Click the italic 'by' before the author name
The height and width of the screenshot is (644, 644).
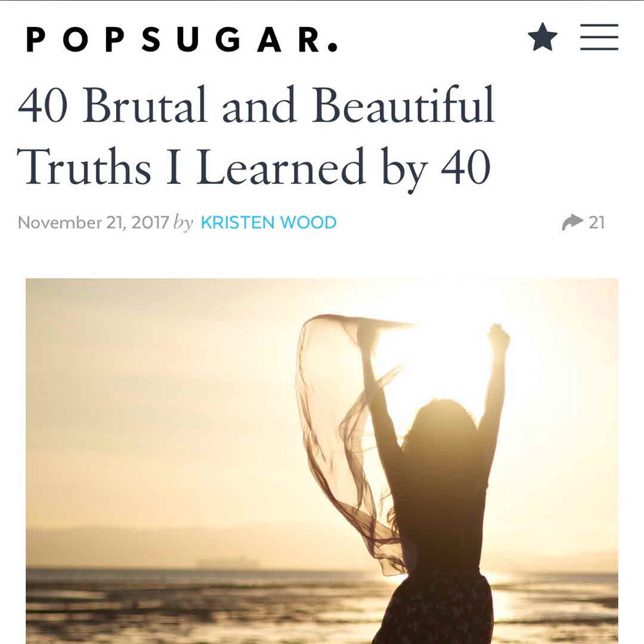(x=183, y=224)
